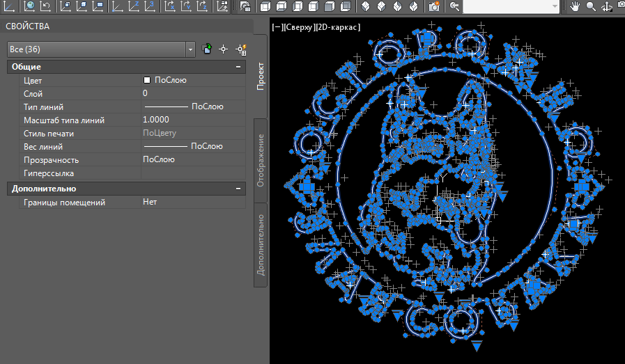Viewport: 625px width, 364px height.
Task: Switch to Left view cube icon
Action: point(298,6)
